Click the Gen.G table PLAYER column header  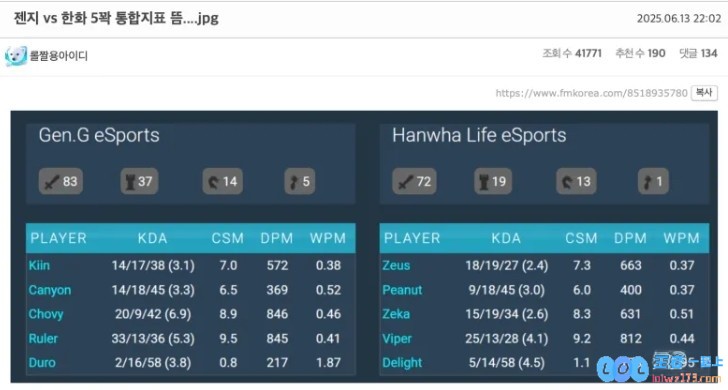pyautogui.click(x=58, y=238)
